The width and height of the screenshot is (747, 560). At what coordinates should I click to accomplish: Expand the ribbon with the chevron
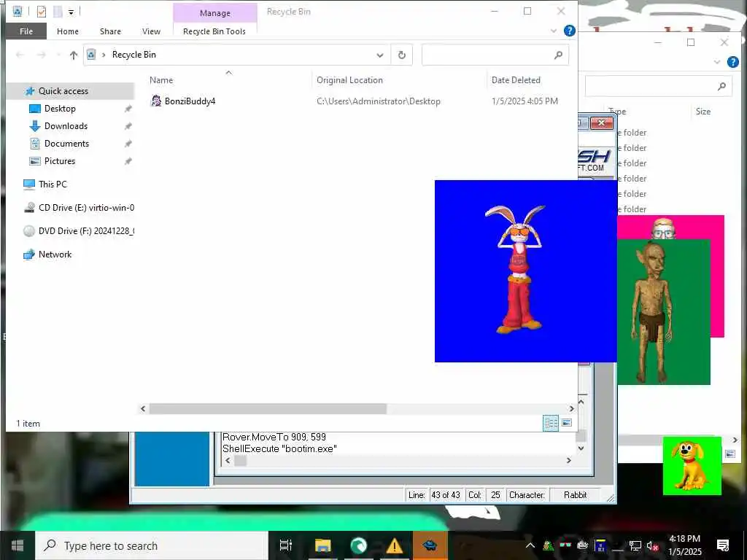click(x=554, y=31)
